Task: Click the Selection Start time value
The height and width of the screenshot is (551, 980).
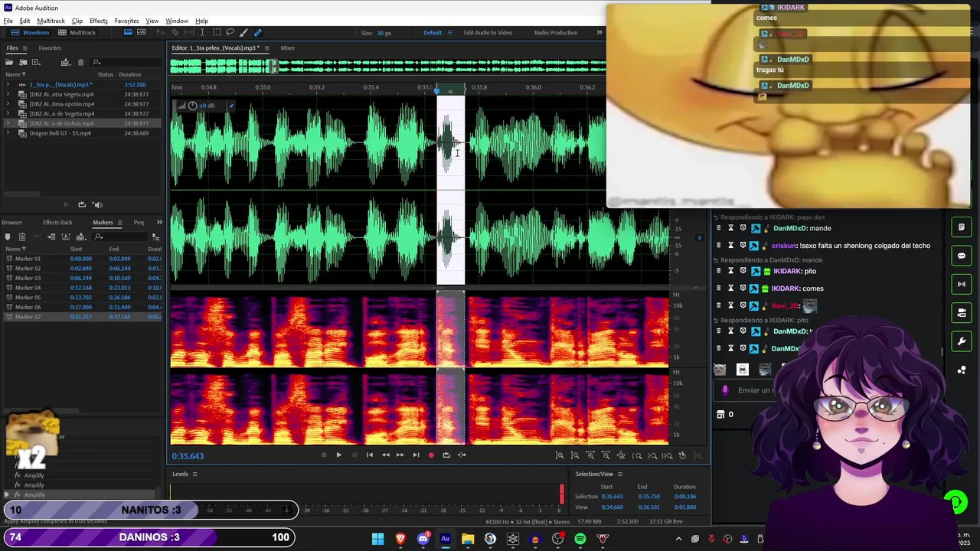Action: (612, 497)
